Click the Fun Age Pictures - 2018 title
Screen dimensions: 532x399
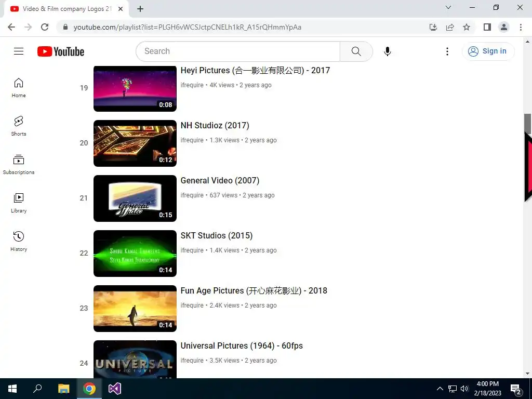(254, 290)
